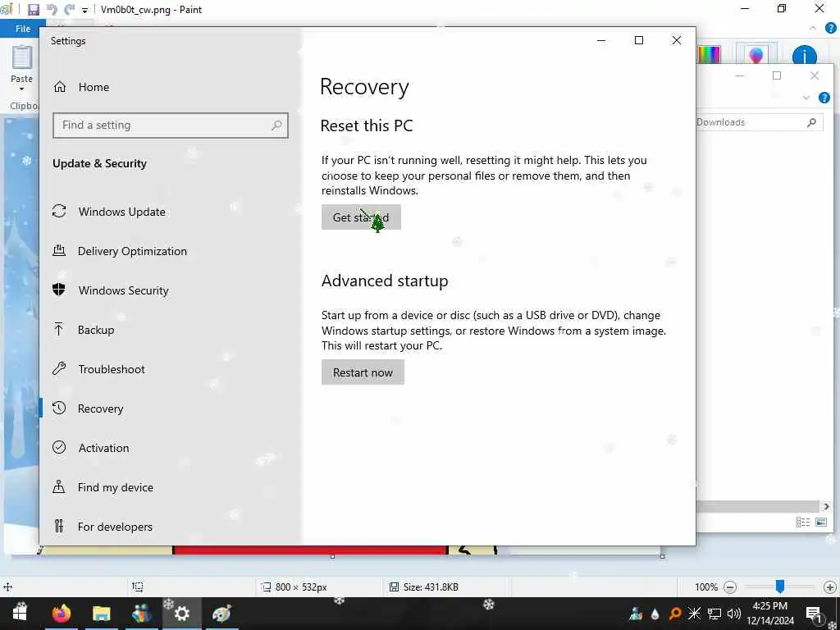Viewport: 840px width, 630px height.
Task: Click Undo in Paint quick access toolbar
Action: coord(52,10)
